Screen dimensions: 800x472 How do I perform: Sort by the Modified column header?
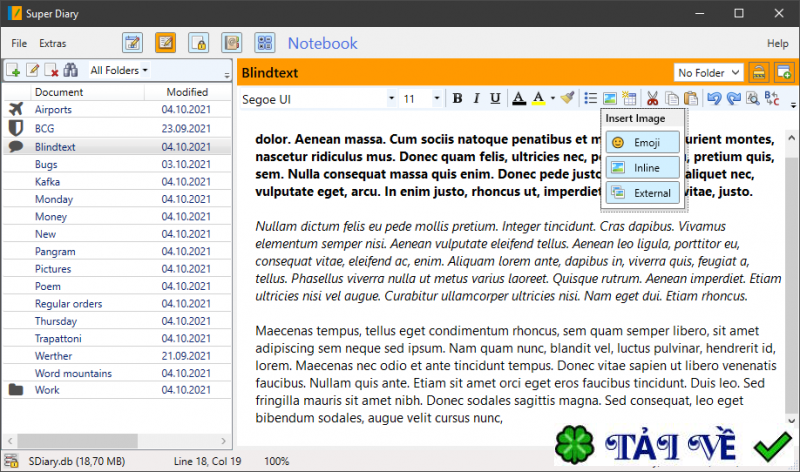[187, 92]
